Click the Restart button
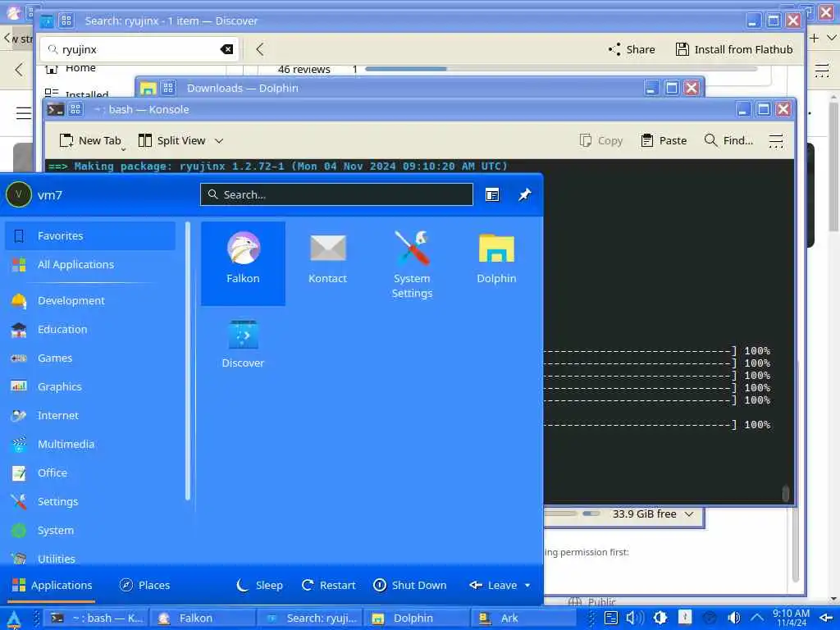 click(329, 585)
